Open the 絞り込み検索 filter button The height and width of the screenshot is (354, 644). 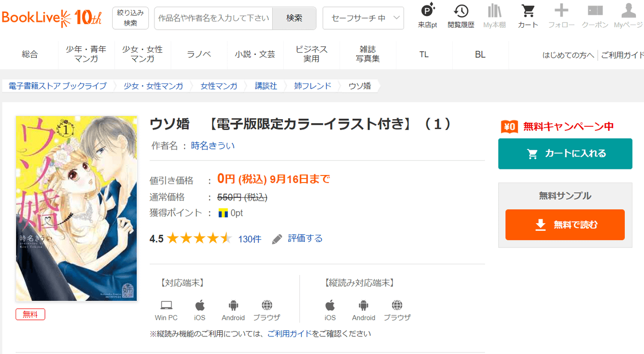130,18
